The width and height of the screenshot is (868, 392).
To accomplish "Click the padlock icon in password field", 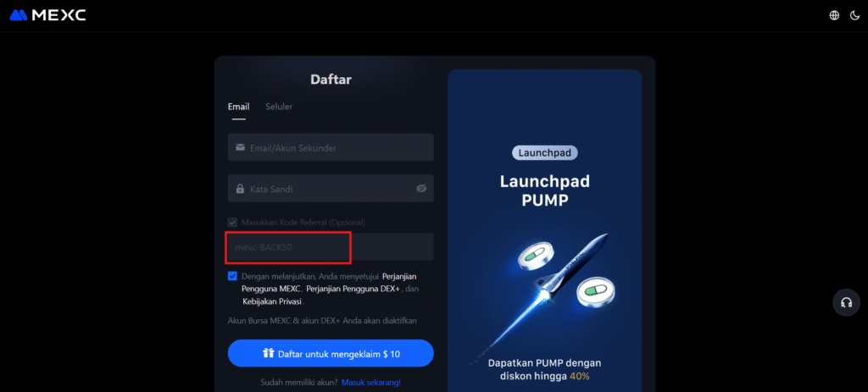I will pyautogui.click(x=240, y=189).
